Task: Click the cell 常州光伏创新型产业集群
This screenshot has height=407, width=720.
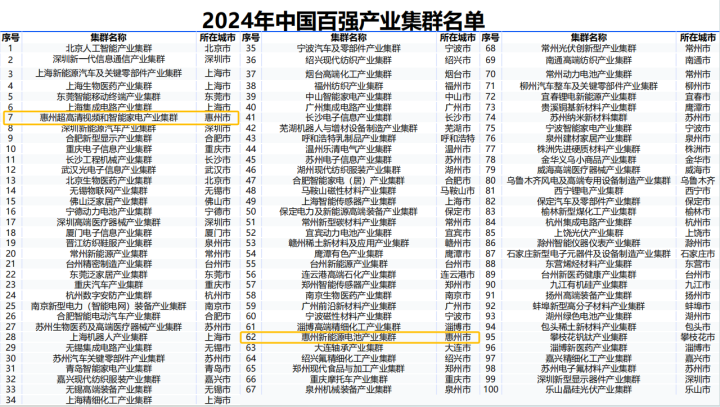Action: click(x=589, y=48)
